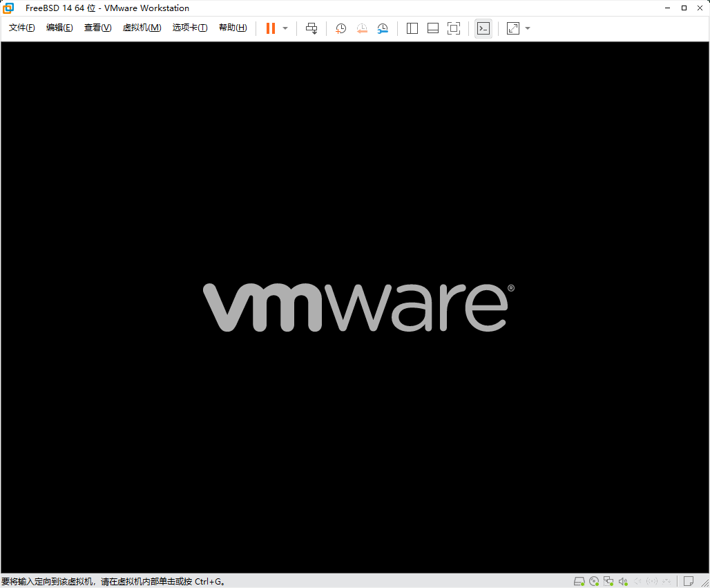Click the message log note icon

pos(689,581)
